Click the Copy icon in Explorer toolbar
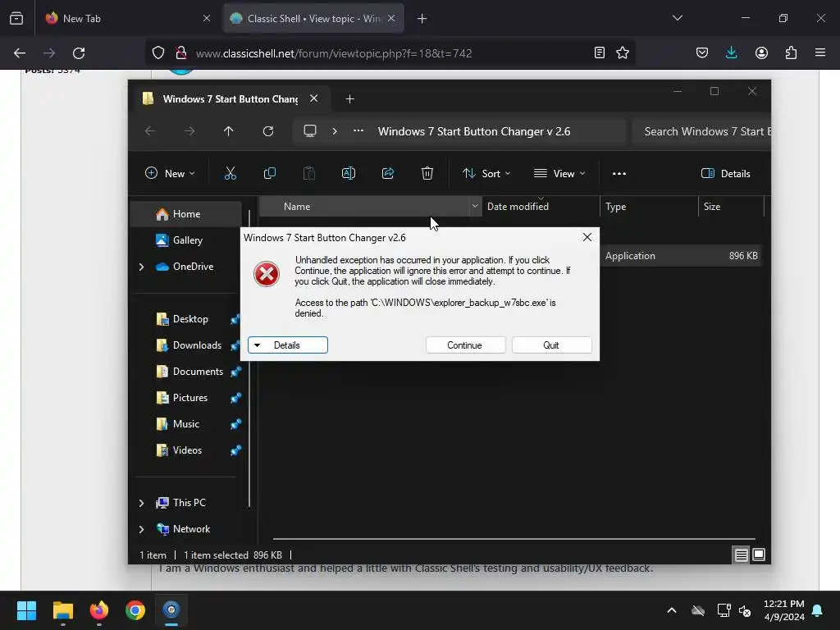 pyautogui.click(x=269, y=174)
